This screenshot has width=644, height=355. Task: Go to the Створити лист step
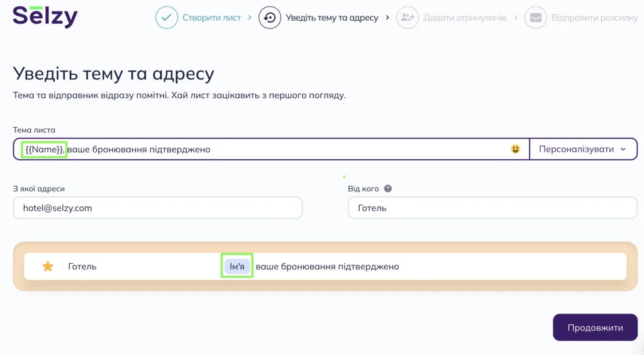[211, 18]
